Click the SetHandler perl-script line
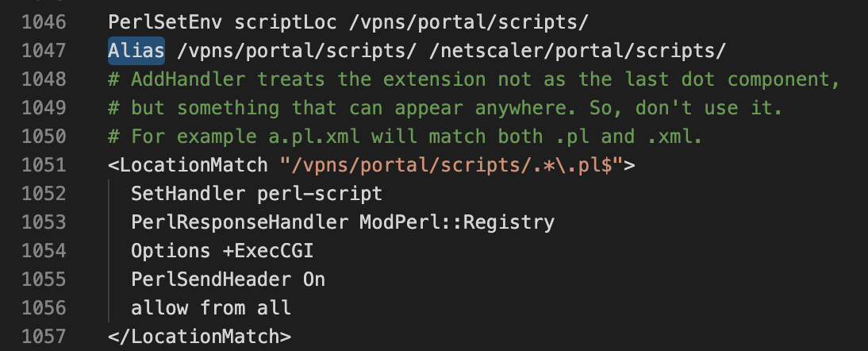This screenshot has width=868, height=351. pos(257,194)
